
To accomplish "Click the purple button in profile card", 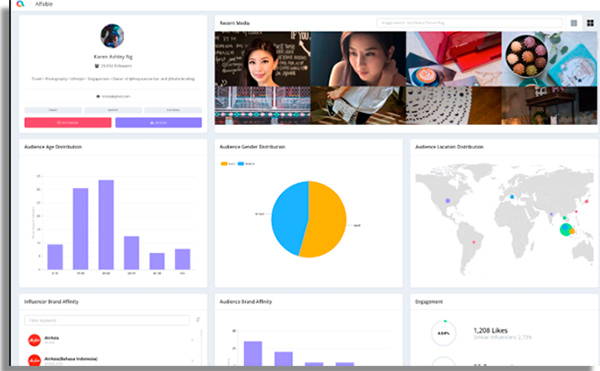I will click(158, 122).
